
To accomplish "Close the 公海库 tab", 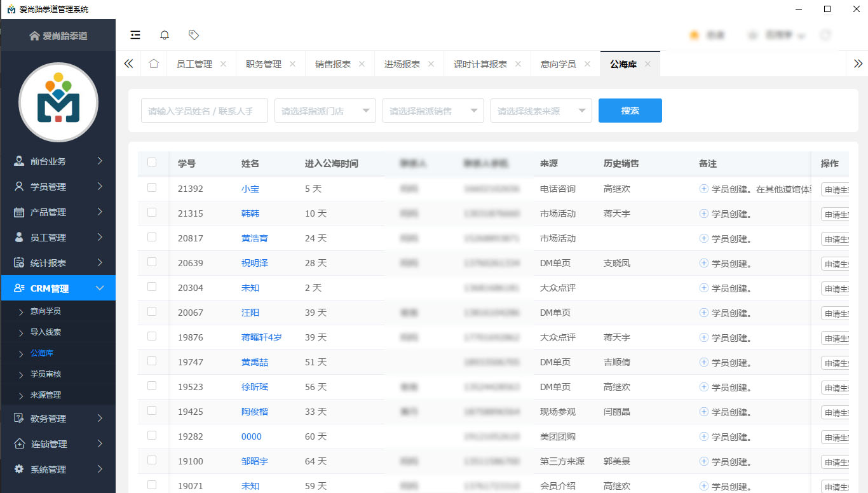I will (648, 64).
